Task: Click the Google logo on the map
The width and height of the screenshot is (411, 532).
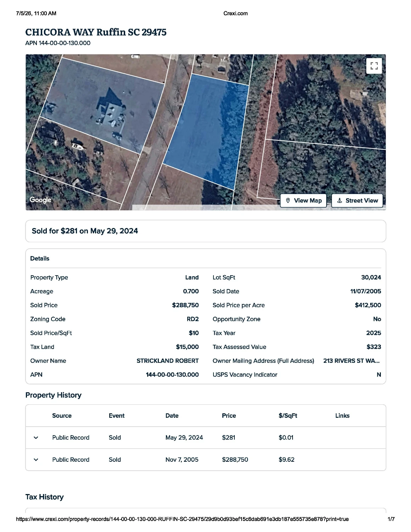Action: [x=40, y=200]
